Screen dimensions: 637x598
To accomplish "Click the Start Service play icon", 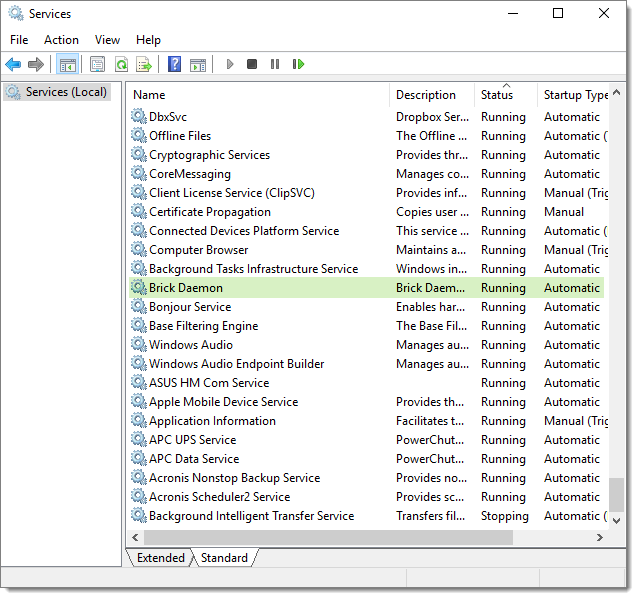I will (x=230, y=64).
